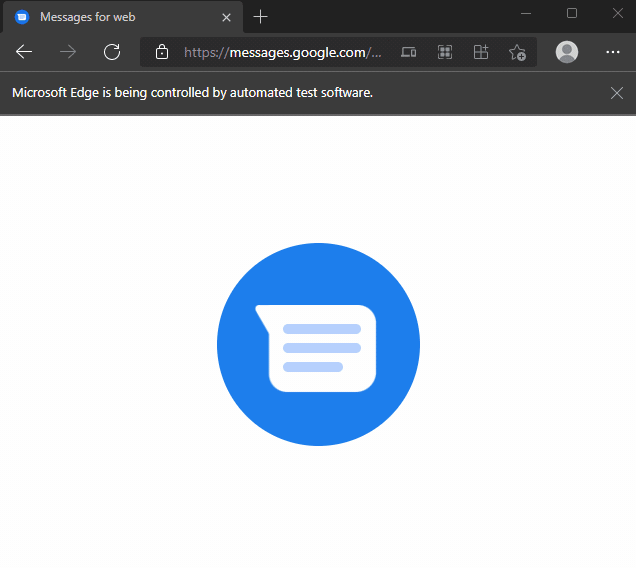This screenshot has height=568, width=636.
Task: Click the Messages logo in page center
Action: (318, 344)
